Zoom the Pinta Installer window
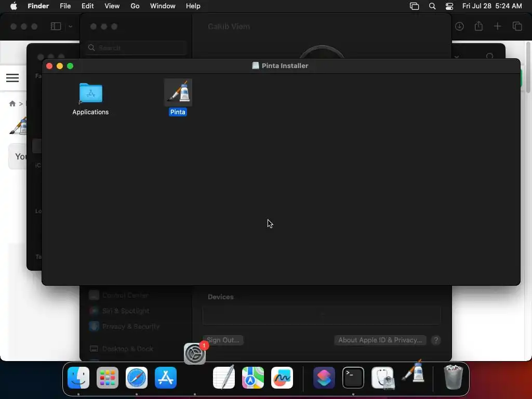This screenshot has width=532, height=399. click(70, 66)
